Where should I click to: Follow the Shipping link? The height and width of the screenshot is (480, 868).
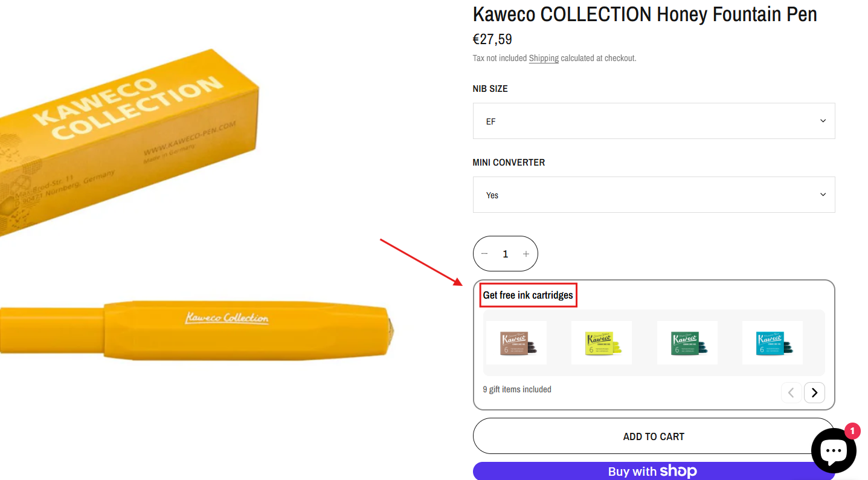(544, 59)
